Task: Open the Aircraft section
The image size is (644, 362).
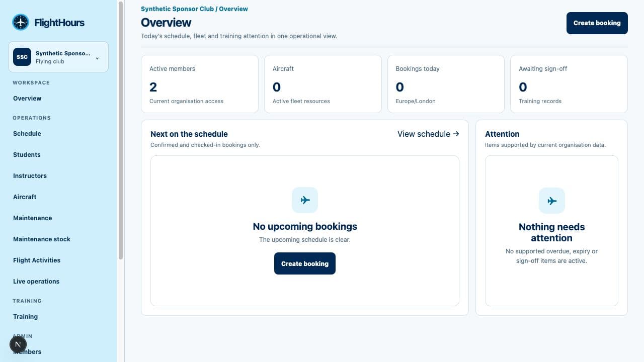Action: tap(25, 197)
